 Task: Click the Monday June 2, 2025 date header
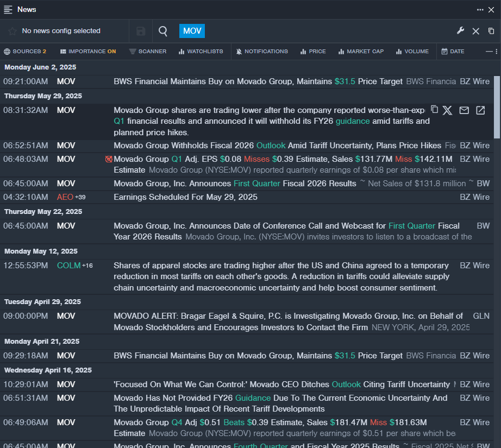coord(40,67)
